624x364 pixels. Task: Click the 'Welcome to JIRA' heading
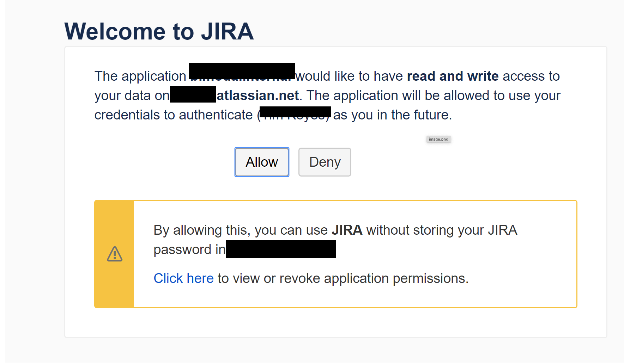click(159, 31)
